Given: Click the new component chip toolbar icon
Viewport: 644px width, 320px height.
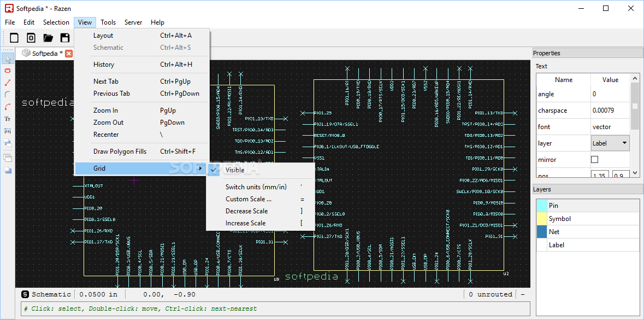Looking at the screenshot, I should [x=31, y=38].
